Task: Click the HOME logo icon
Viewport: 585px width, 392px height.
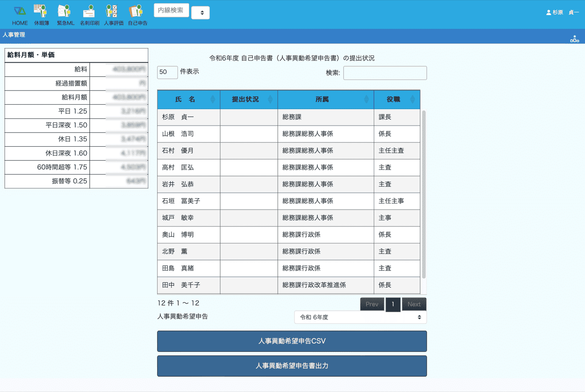Action: click(20, 11)
